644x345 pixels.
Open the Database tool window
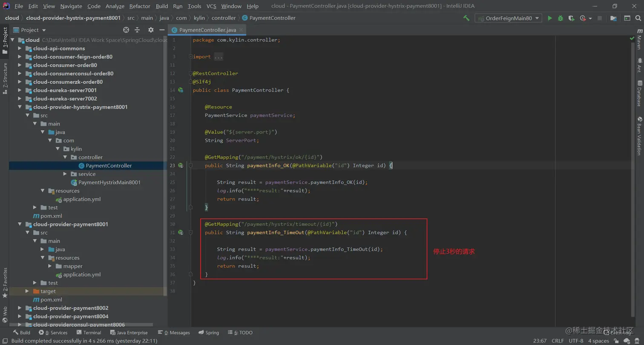click(x=639, y=93)
